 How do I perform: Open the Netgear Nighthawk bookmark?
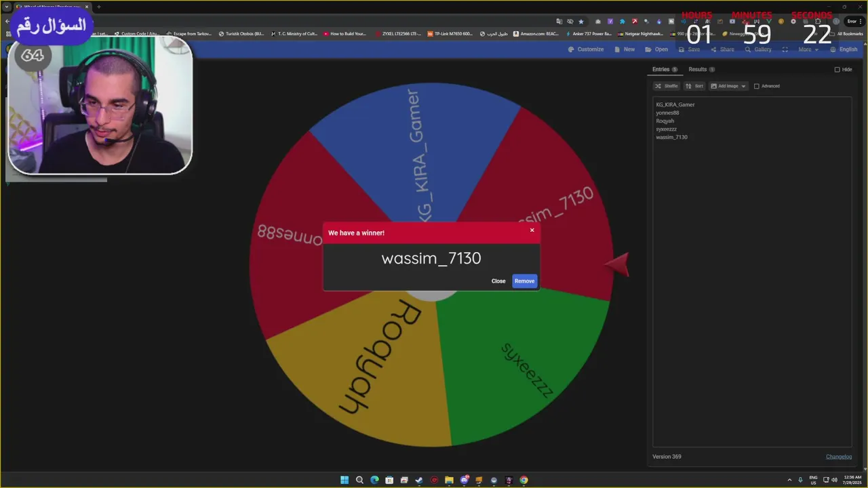[640, 33]
